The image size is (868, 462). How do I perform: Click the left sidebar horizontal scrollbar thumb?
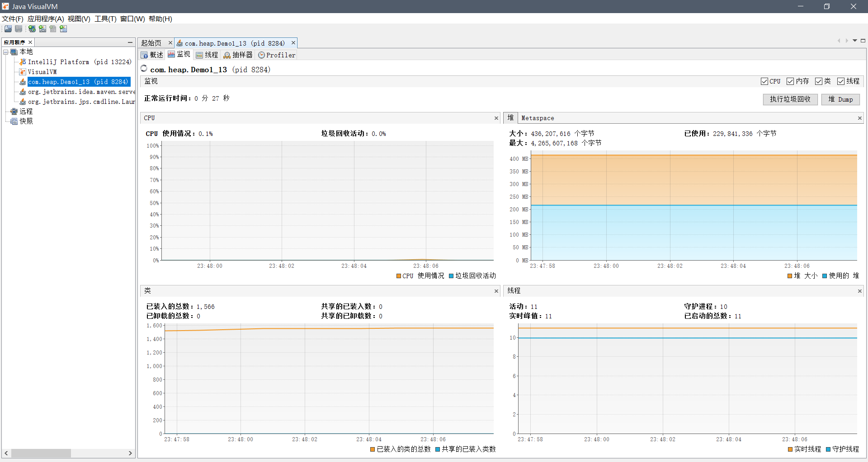coord(41,453)
